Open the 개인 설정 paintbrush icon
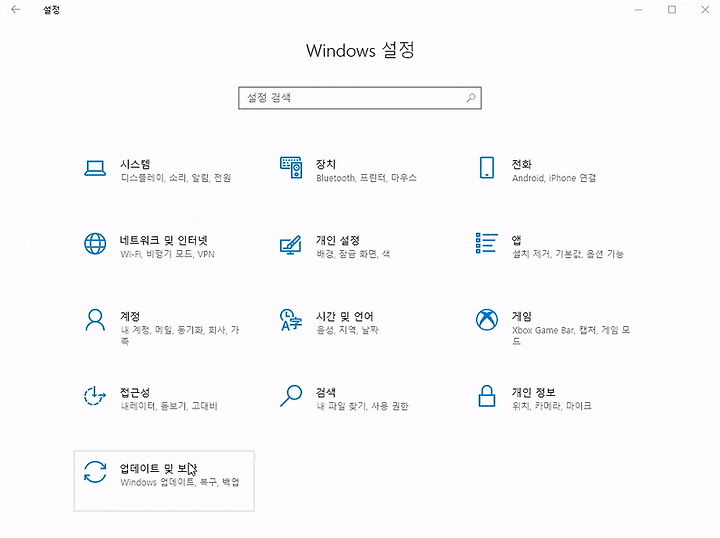720x538 pixels. coord(291,245)
